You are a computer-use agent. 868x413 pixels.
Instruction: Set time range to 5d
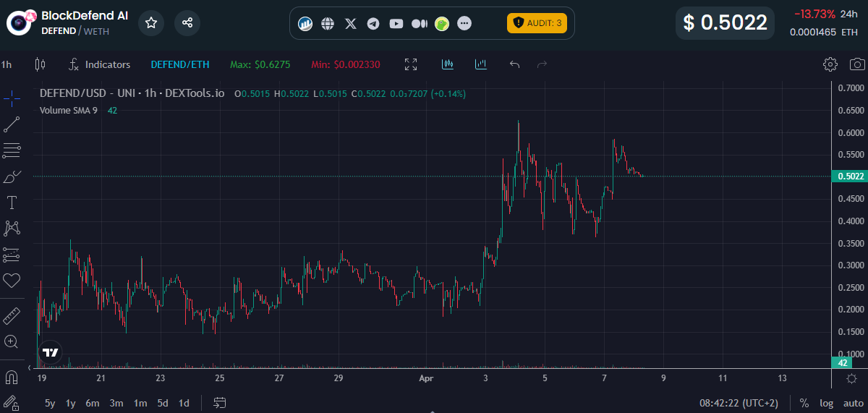163,403
